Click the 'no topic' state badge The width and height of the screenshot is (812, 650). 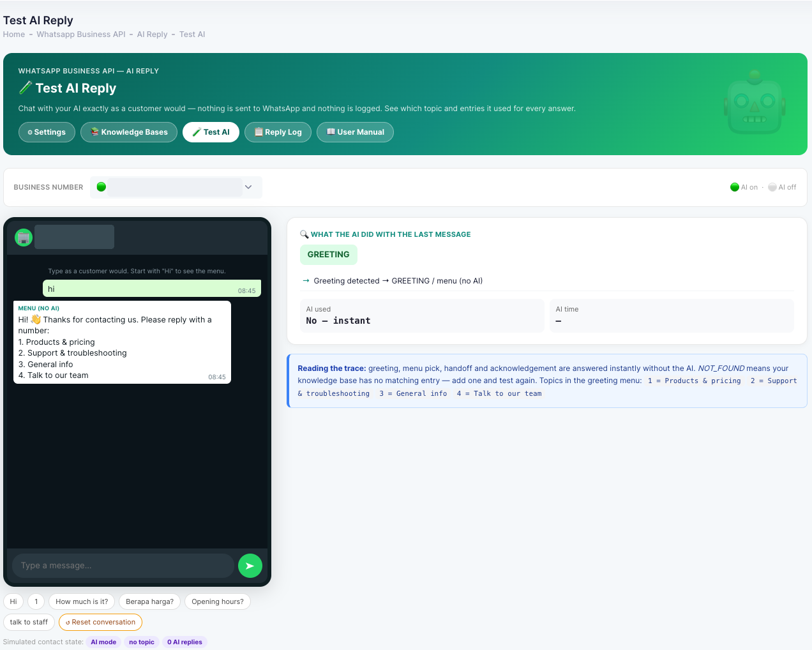click(x=142, y=642)
